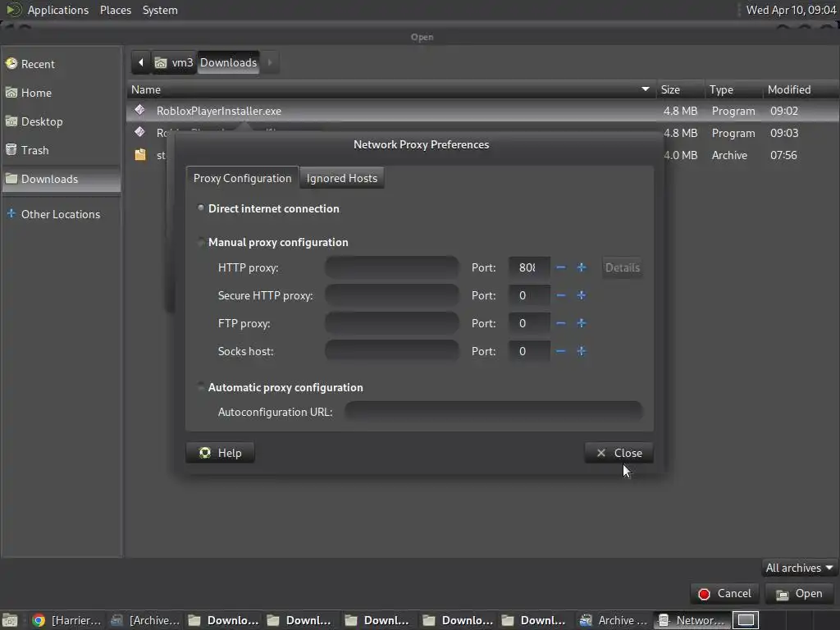840x630 pixels.
Task: Click the vm3 path bar button
Action: coord(175,62)
